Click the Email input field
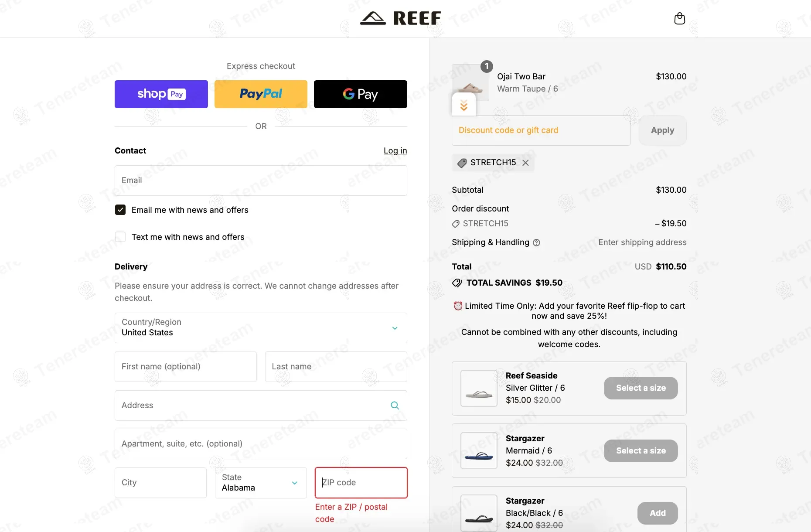The width and height of the screenshot is (811, 532). tap(261, 181)
